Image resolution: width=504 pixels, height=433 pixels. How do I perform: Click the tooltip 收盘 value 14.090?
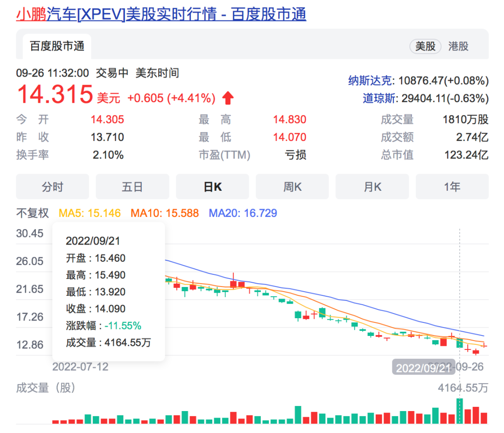(x=110, y=309)
